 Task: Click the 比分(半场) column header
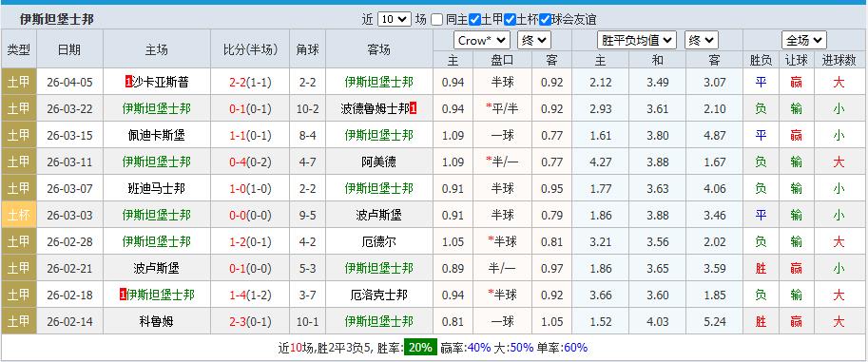click(x=250, y=49)
